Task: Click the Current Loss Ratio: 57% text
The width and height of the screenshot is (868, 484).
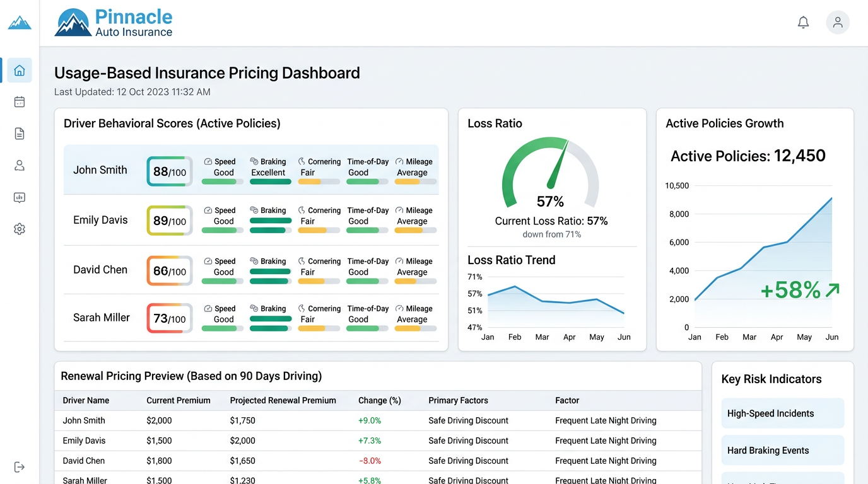Action: point(551,221)
